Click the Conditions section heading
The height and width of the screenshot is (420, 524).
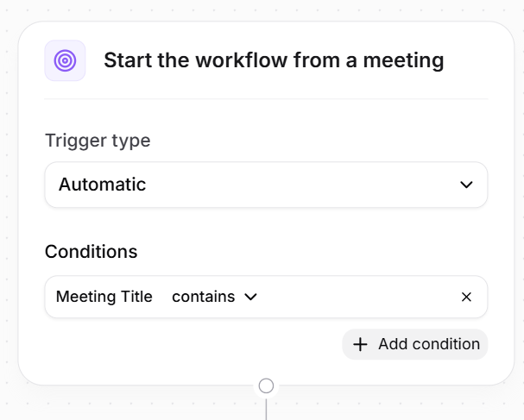[91, 252]
